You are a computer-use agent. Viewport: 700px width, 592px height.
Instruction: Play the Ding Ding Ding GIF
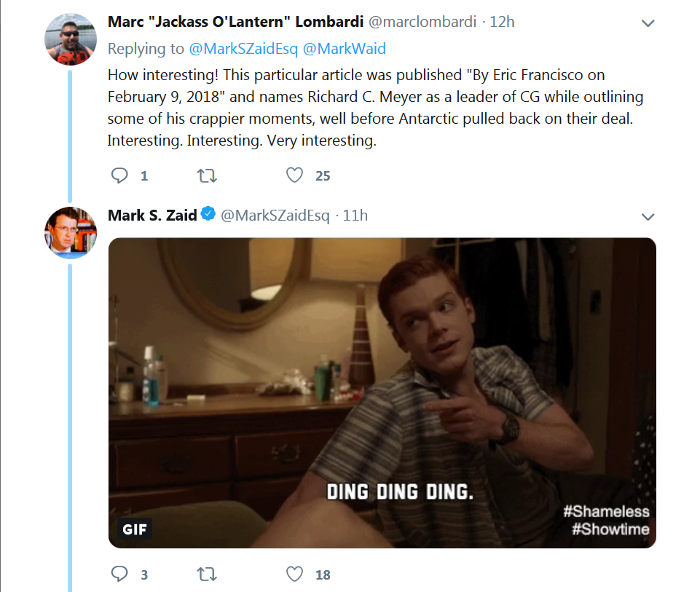click(x=382, y=392)
